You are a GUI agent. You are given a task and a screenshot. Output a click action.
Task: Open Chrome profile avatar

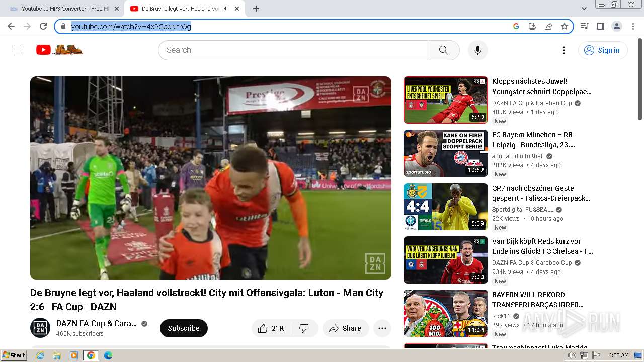pyautogui.click(x=616, y=26)
